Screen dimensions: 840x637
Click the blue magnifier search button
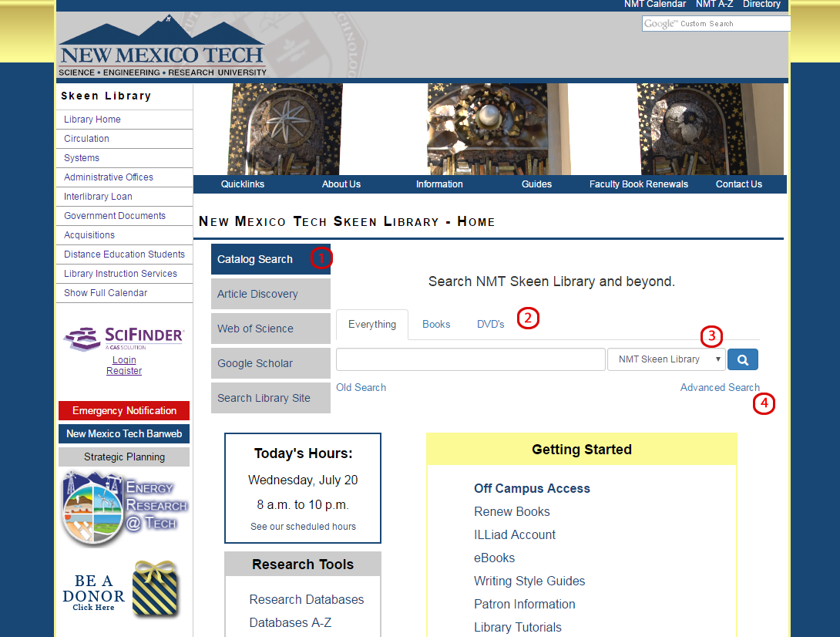(x=742, y=359)
